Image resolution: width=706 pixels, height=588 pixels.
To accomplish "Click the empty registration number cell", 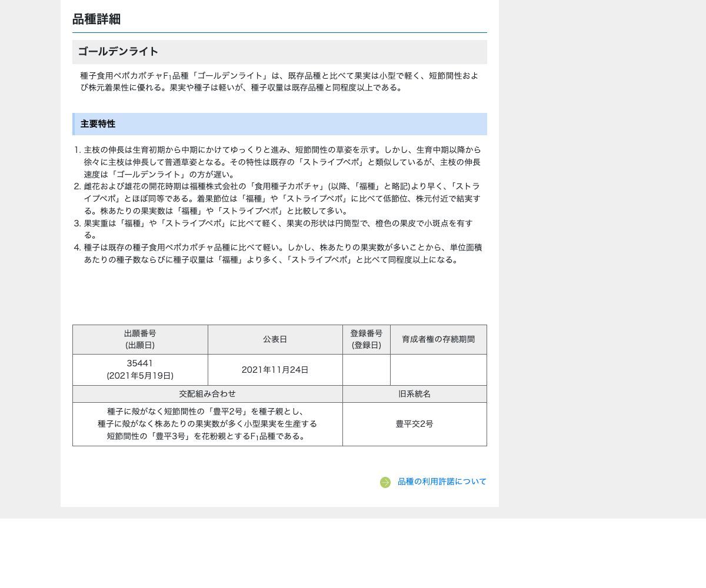I will 367,369.
